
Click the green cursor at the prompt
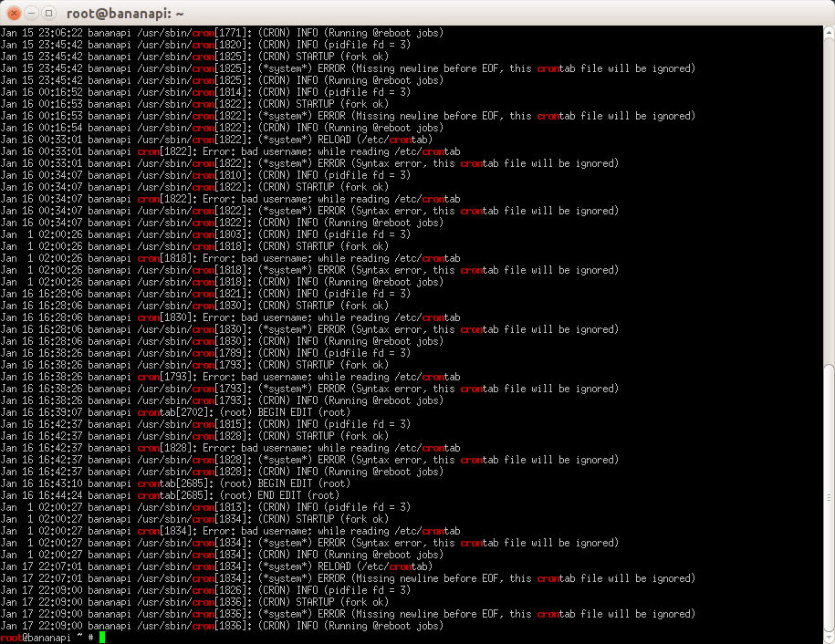click(x=102, y=637)
